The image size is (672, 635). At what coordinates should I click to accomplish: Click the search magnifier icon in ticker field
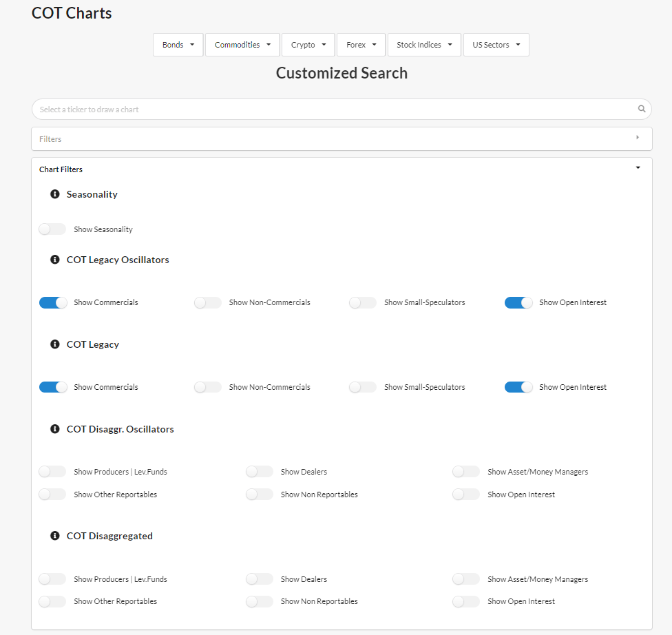(642, 109)
